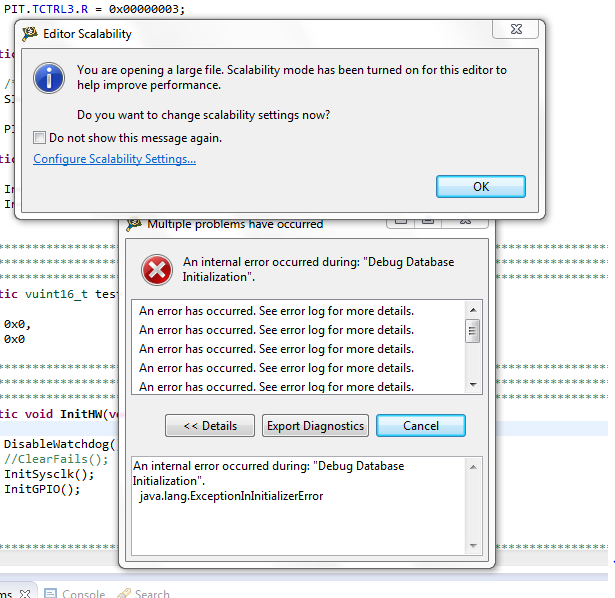Cancel the Multiple problems dialog

pyautogui.click(x=421, y=425)
